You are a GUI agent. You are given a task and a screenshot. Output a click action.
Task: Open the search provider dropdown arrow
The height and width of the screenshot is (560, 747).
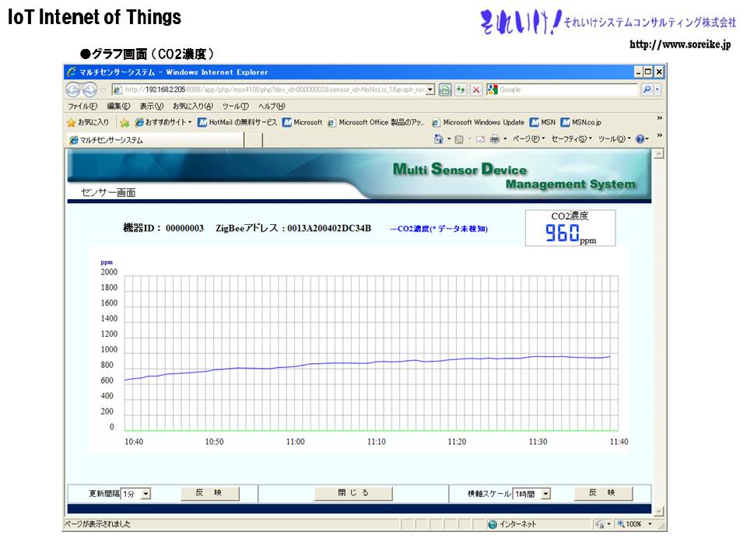[658, 89]
